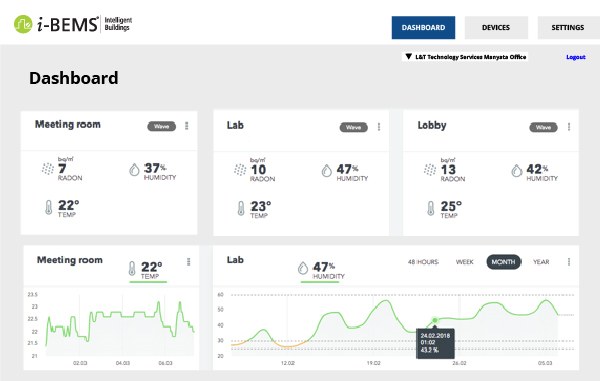Click the Meeting room title on top card
600x381 pixels.
(68, 124)
